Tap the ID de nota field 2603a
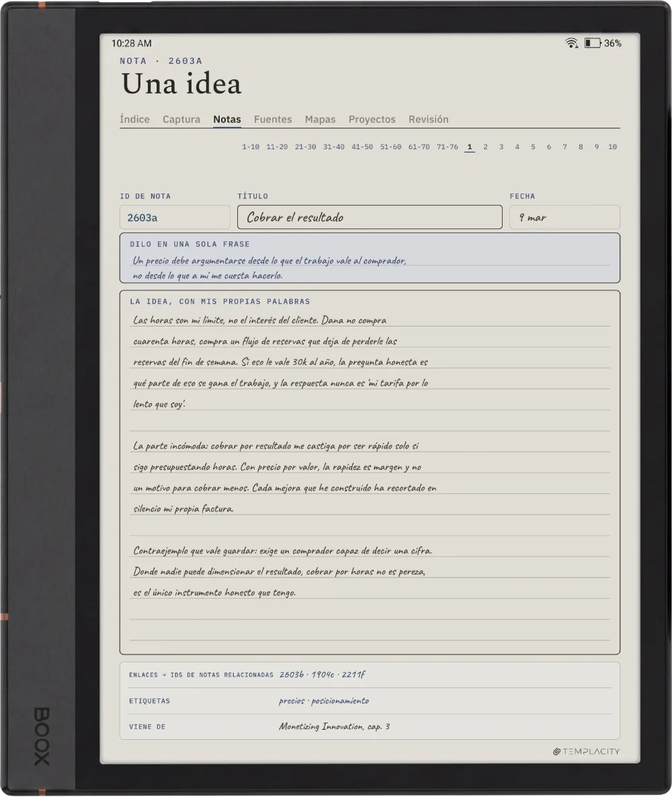The image size is (672, 797). (x=175, y=218)
